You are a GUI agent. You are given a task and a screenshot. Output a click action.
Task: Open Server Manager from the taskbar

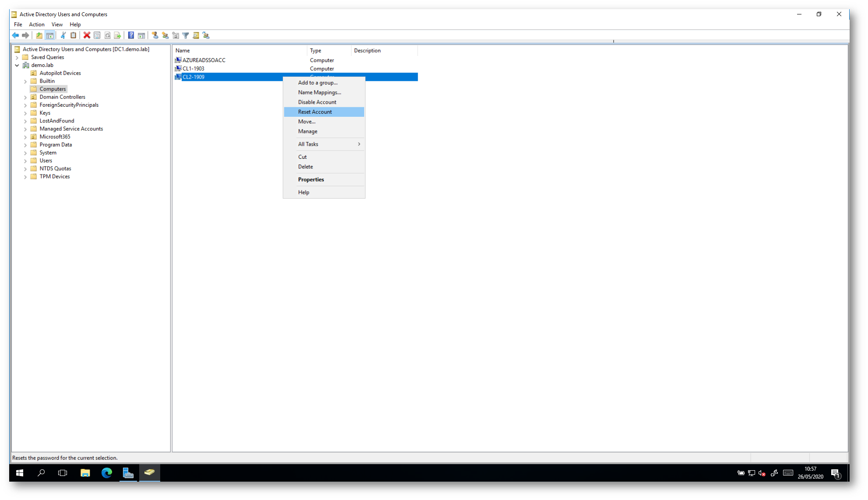coord(128,473)
